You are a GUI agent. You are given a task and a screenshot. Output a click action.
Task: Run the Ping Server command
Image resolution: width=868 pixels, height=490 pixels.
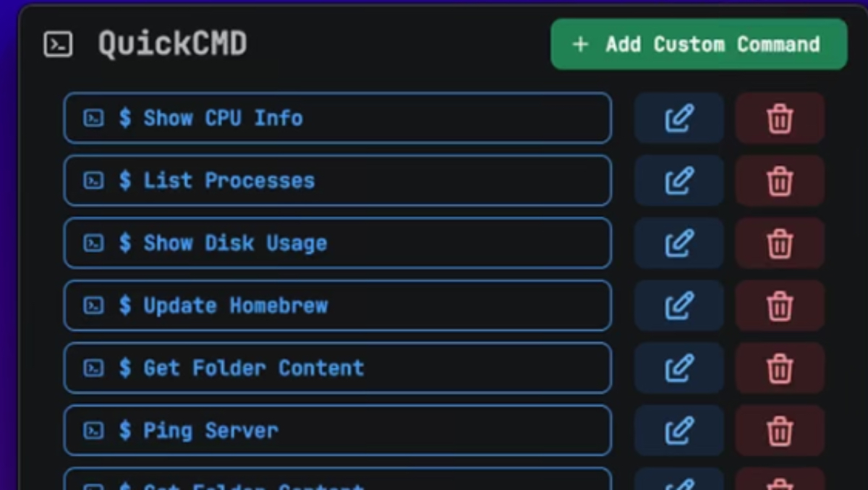337,431
